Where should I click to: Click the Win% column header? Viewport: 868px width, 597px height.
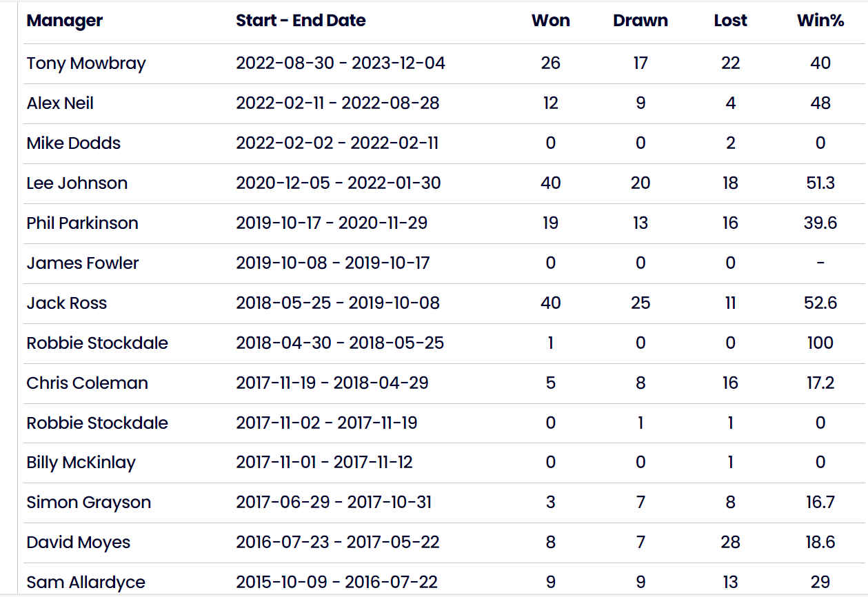tap(820, 21)
